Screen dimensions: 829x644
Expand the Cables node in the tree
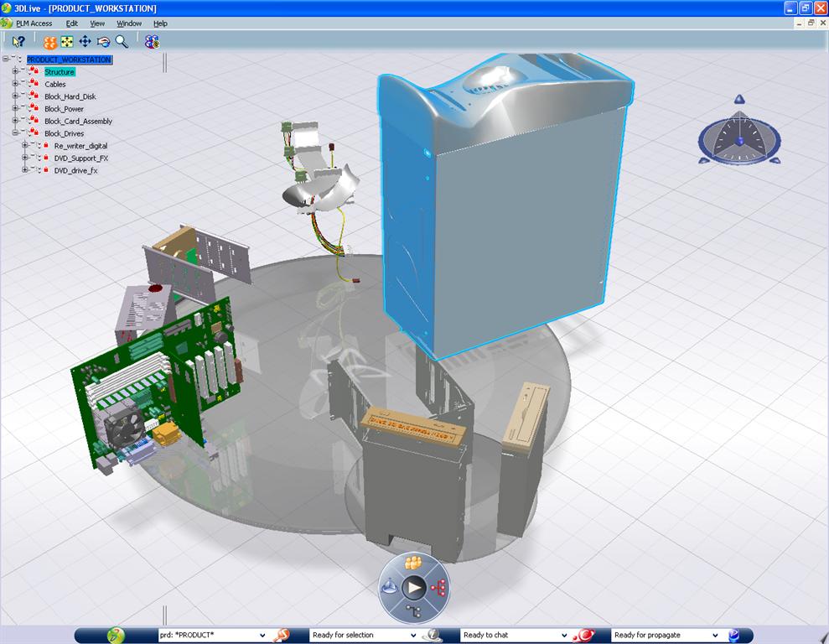coord(15,84)
